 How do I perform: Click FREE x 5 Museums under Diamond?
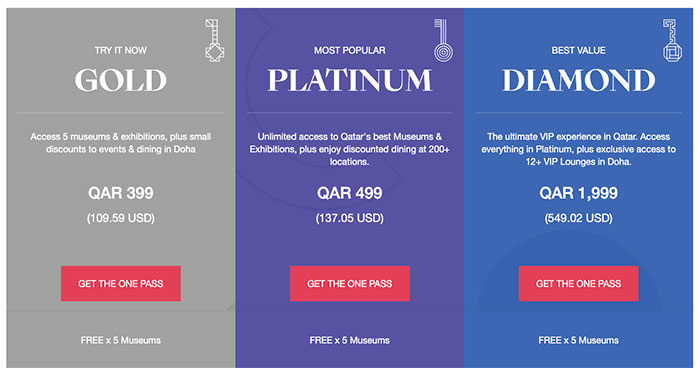click(x=579, y=340)
